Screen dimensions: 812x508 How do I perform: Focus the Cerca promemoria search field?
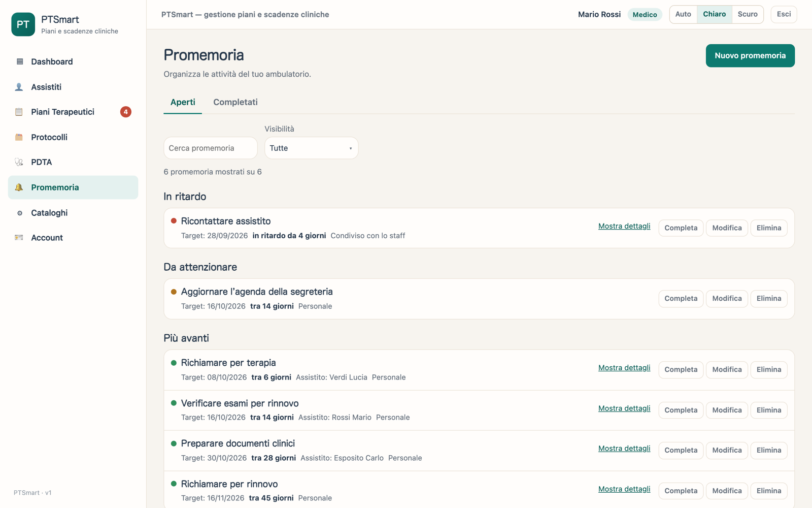211,148
